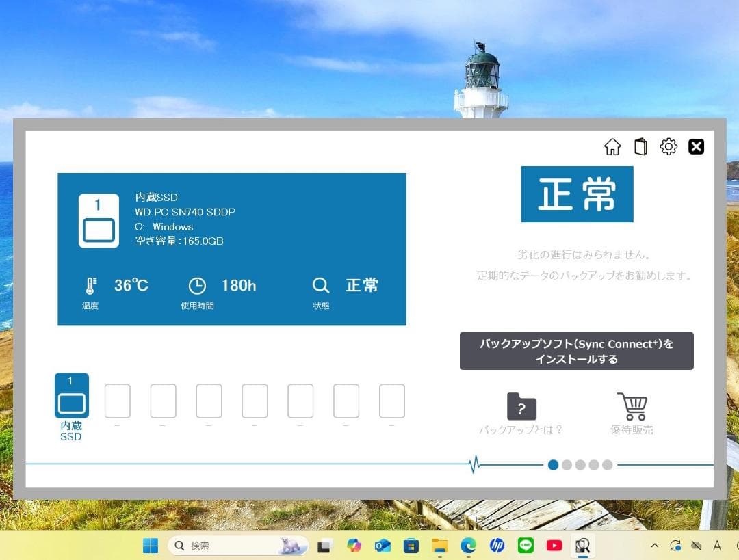Open the Home screen via house icon
Viewport: 739px width, 560px height.
coord(613,146)
